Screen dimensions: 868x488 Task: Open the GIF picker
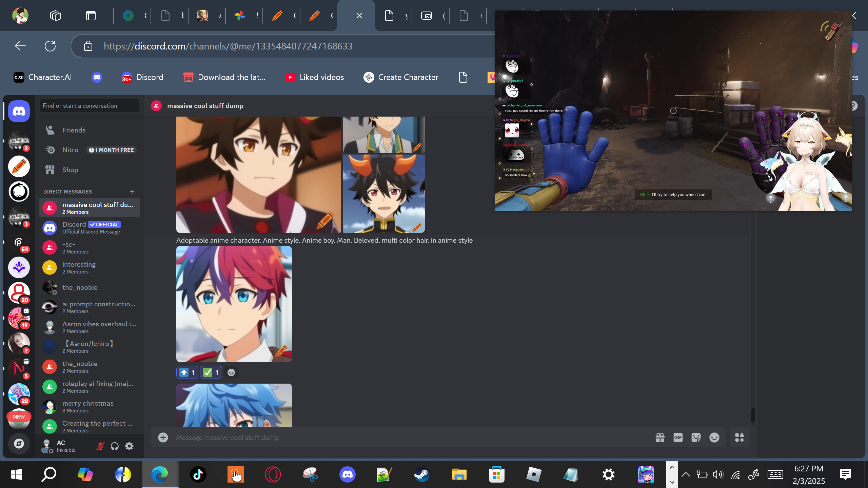click(x=678, y=438)
